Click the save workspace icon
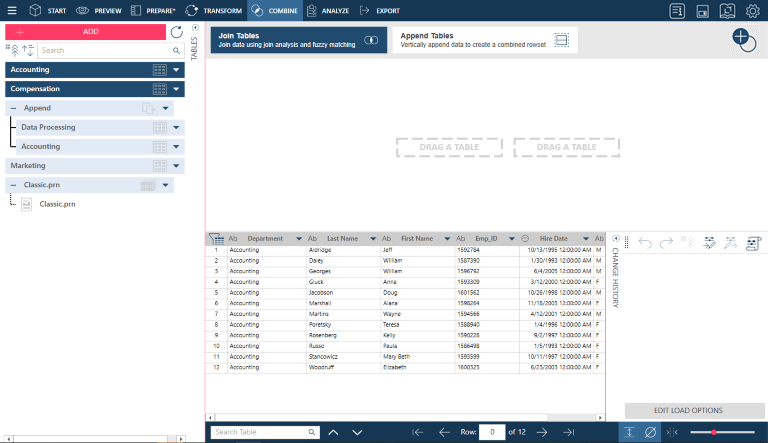This screenshot has width=768, height=443. tap(702, 11)
